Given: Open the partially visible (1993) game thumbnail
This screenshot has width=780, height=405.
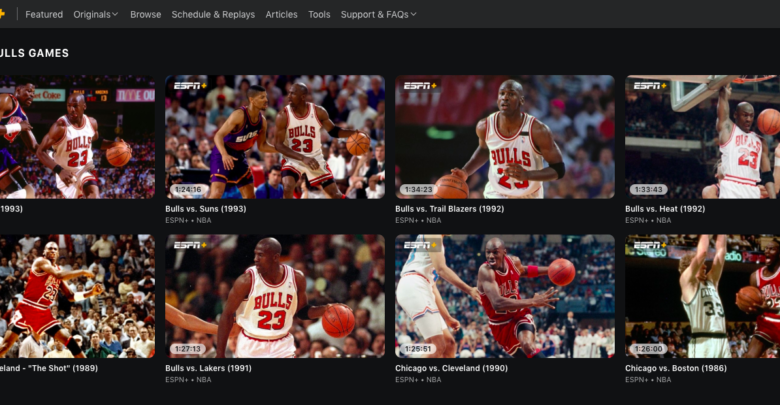Looking at the screenshot, I should click(77, 137).
